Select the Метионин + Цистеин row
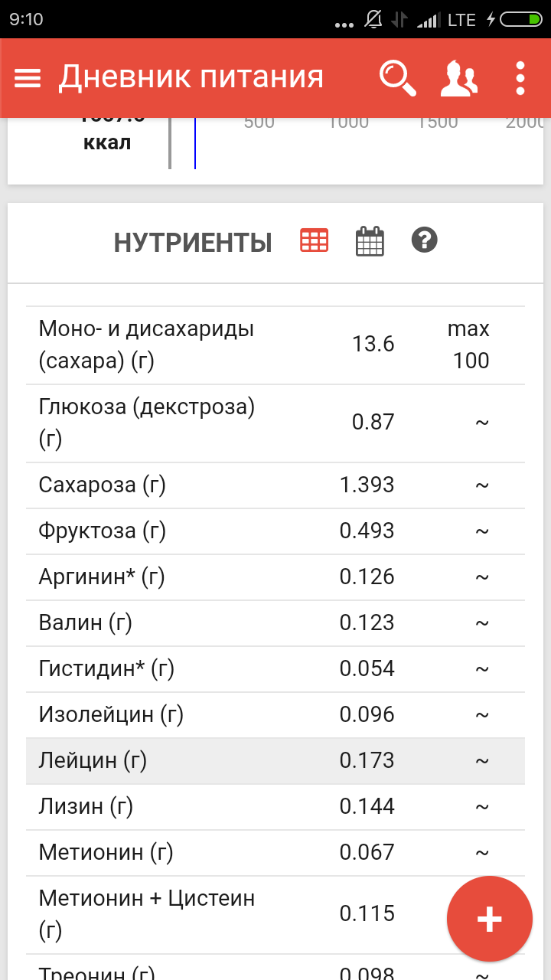 coord(230,914)
